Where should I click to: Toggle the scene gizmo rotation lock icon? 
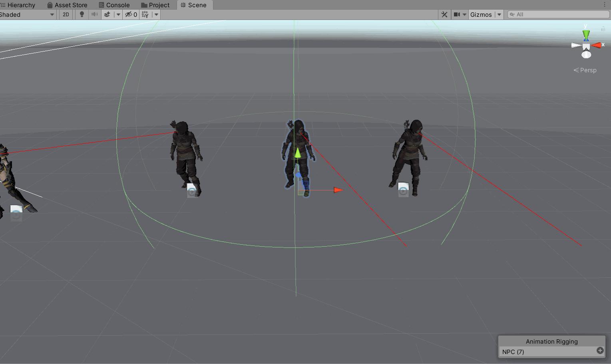coord(603,28)
